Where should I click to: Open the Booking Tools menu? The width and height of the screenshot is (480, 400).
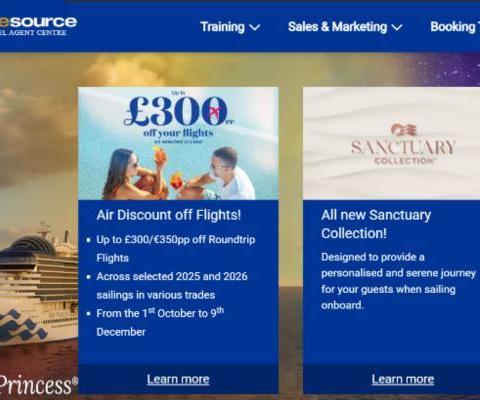(455, 27)
